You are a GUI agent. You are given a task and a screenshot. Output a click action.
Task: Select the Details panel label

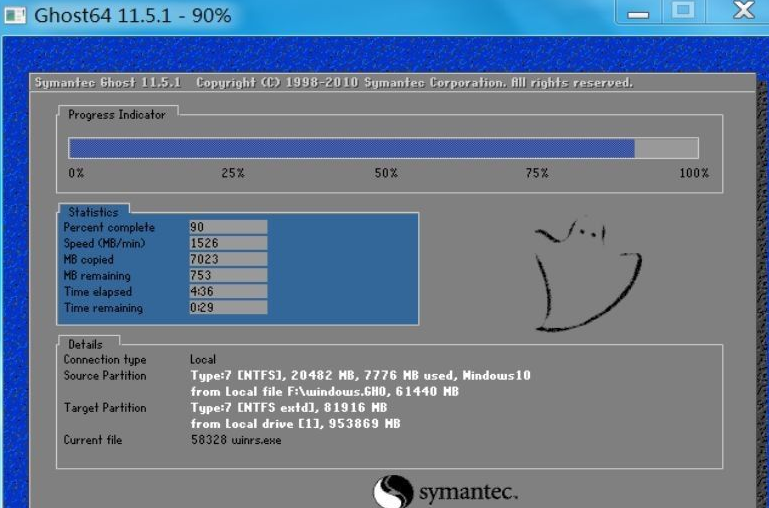(x=85, y=344)
